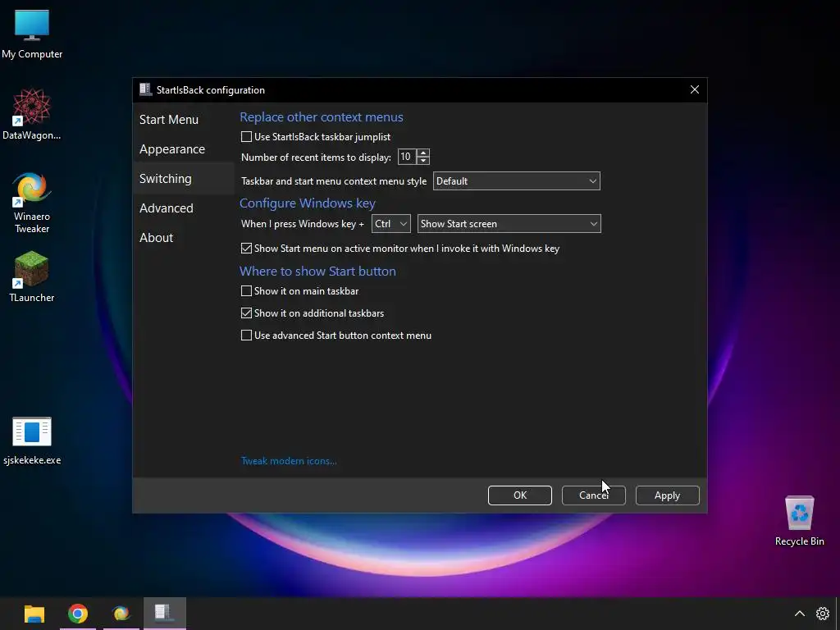Open the DataWagon desktop shortcut
The height and width of the screenshot is (630, 840).
coord(32,115)
